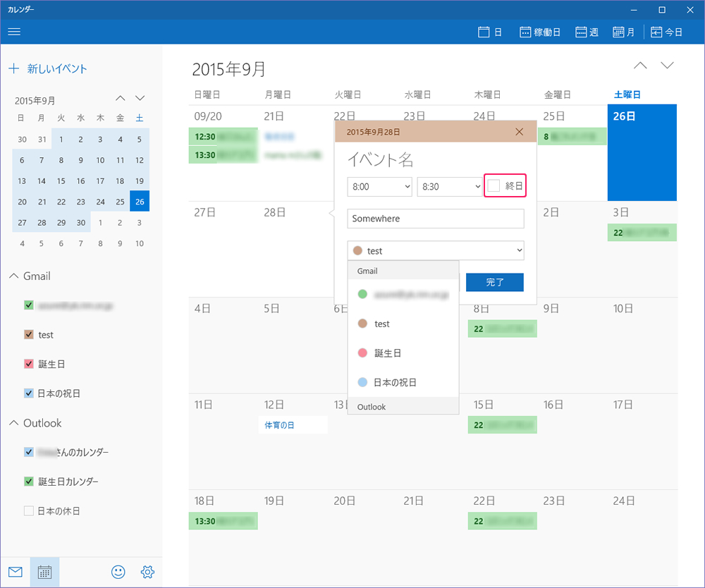Screen dimensions: 705x588
Task: Collapse the Gmail calendar group
Action: coord(14,276)
